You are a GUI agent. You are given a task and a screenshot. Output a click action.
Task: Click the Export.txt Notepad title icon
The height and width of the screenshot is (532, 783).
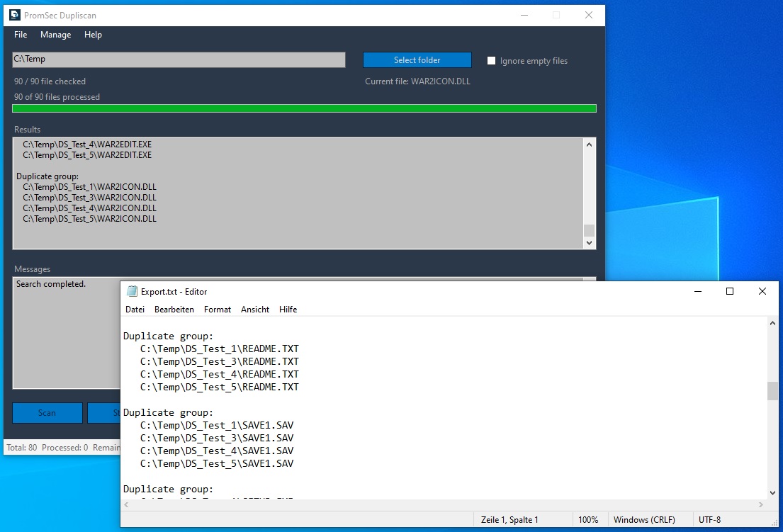[x=131, y=291]
